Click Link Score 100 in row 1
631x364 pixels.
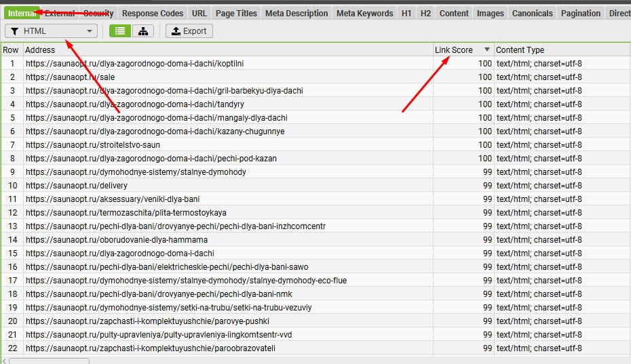(x=485, y=64)
